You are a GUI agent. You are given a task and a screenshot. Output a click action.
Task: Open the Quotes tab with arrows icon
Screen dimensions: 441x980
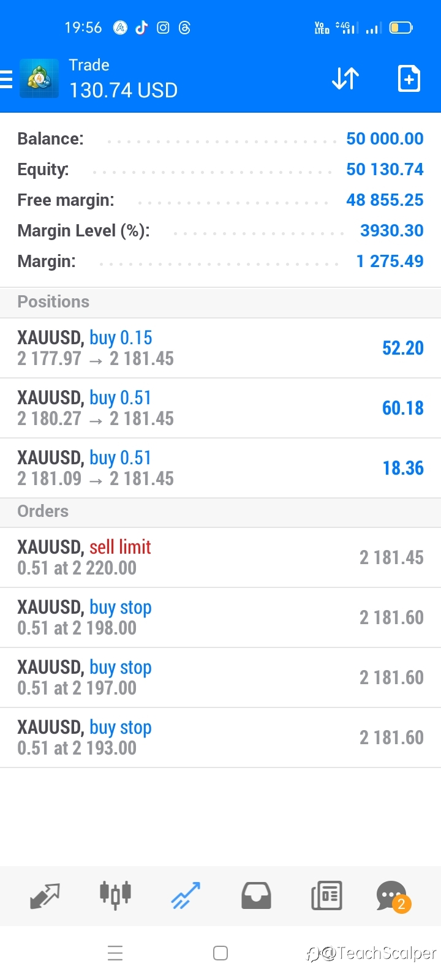(45, 896)
